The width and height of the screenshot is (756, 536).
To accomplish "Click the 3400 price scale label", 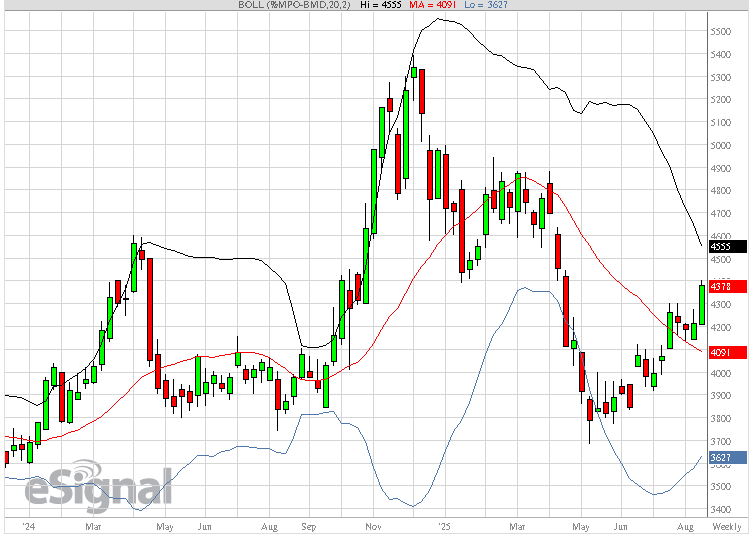I will click(721, 509).
